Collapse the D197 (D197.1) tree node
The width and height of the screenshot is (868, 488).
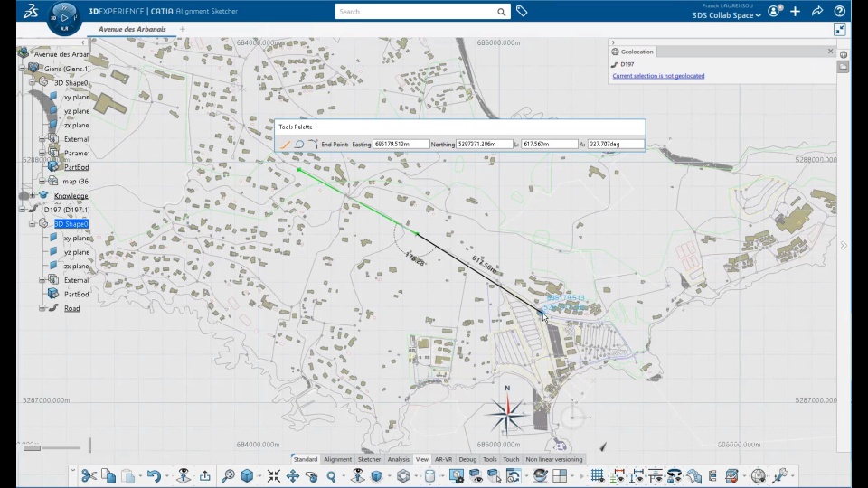(x=22, y=210)
